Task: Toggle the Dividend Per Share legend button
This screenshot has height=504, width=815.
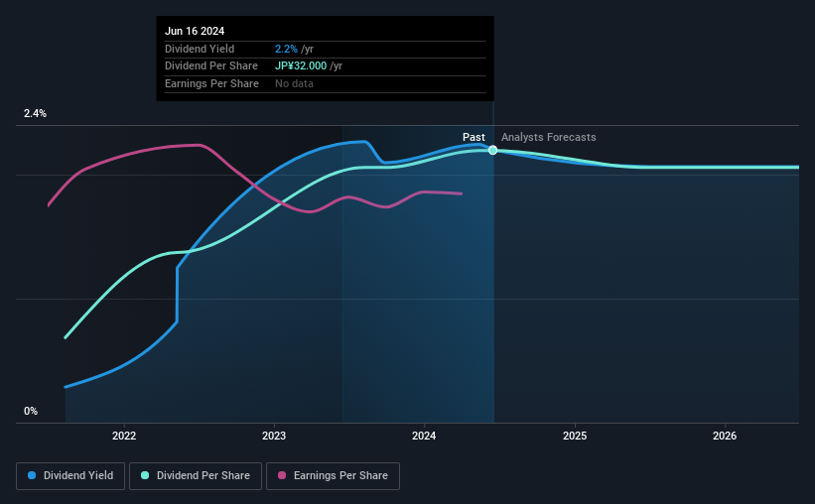Action: tap(196, 476)
